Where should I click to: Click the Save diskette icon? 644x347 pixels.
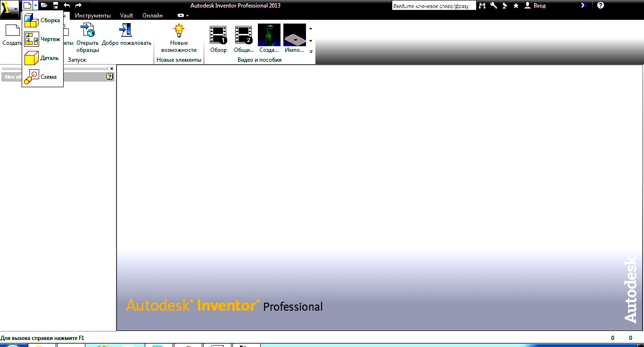(56, 6)
